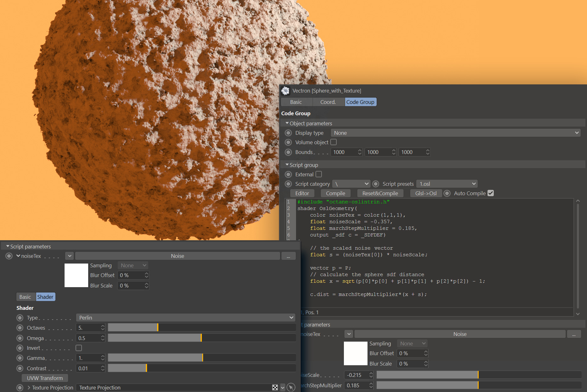587x392 pixels.
Task: Click the checkerboard icon beside Texture Projection
Action: pyautogui.click(x=275, y=388)
